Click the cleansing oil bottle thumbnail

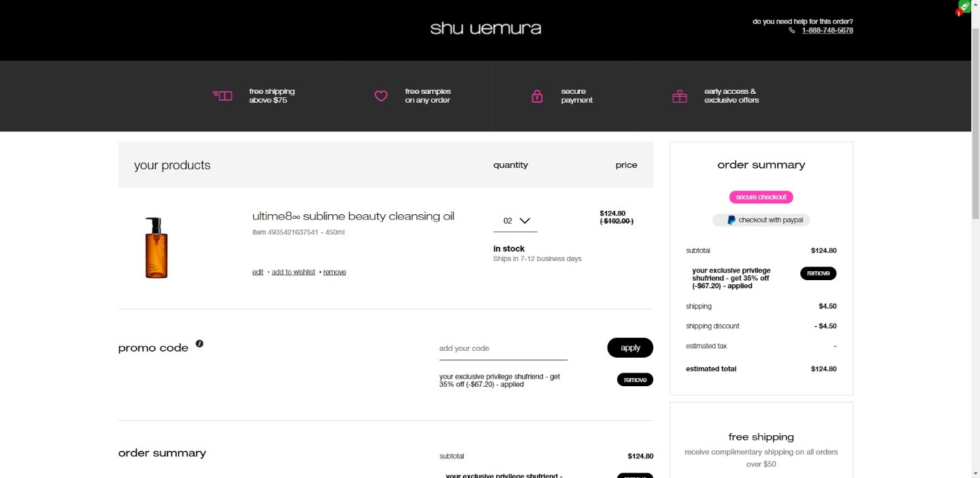(x=157, y=247)
